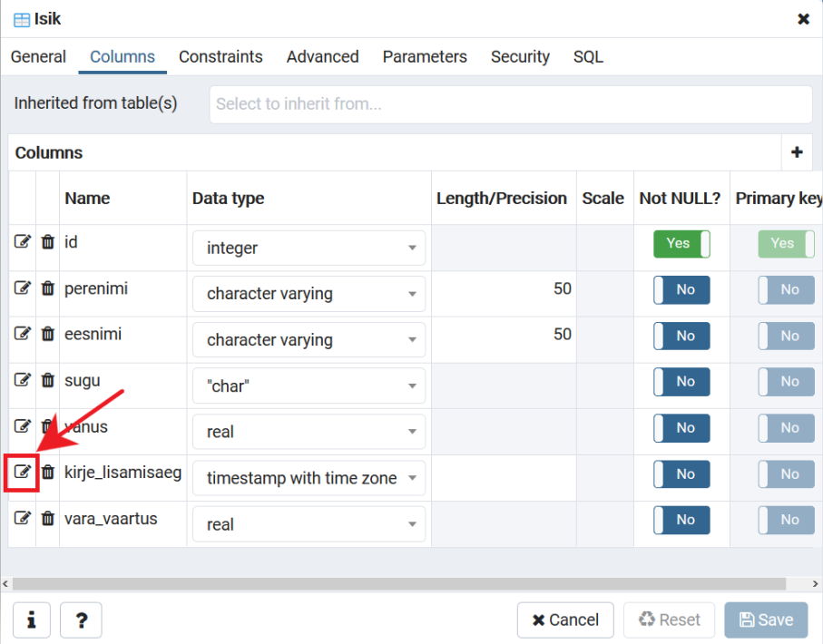Click the kirje_lisamisaeg column name
The height and width of the screenshot is (644, 823).
point(122,473)
